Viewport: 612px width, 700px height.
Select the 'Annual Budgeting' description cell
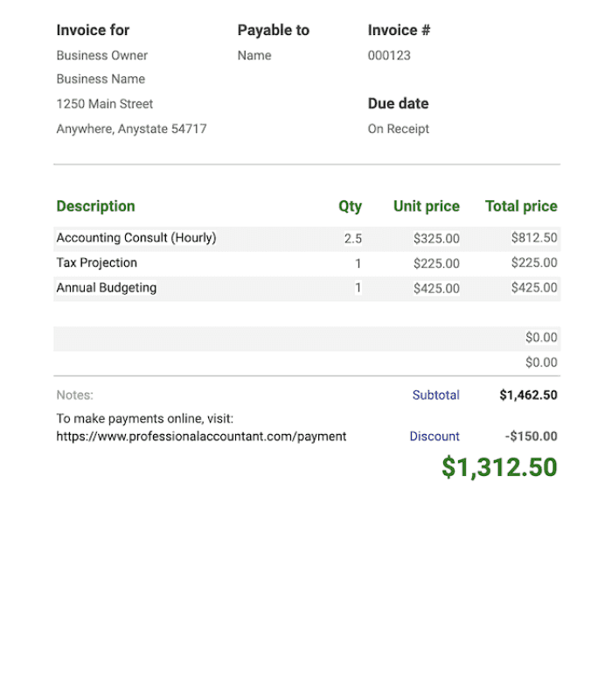[106, 288]
